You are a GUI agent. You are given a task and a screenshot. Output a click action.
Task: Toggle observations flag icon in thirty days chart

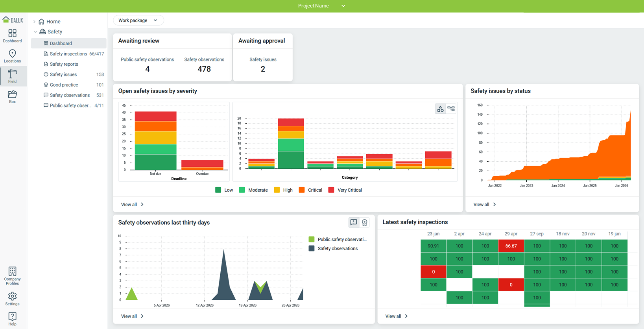[x=354, y=222]
